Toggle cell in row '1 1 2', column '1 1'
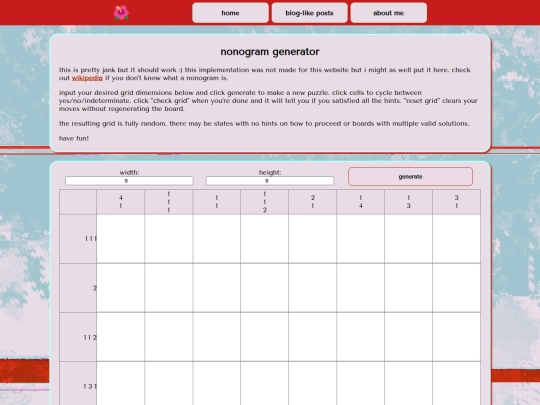The image size is (540, 405). 217,337
